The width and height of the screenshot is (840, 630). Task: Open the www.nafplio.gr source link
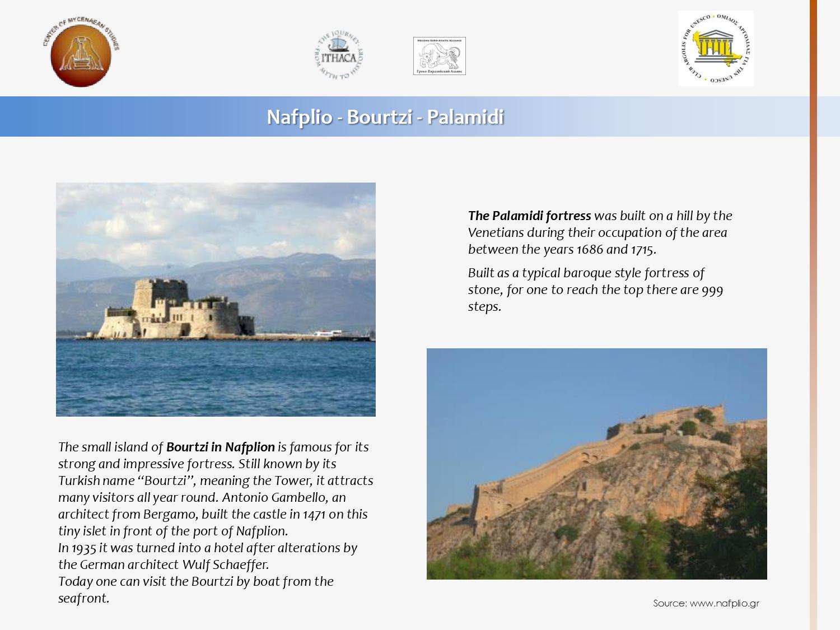click(724, 603)
